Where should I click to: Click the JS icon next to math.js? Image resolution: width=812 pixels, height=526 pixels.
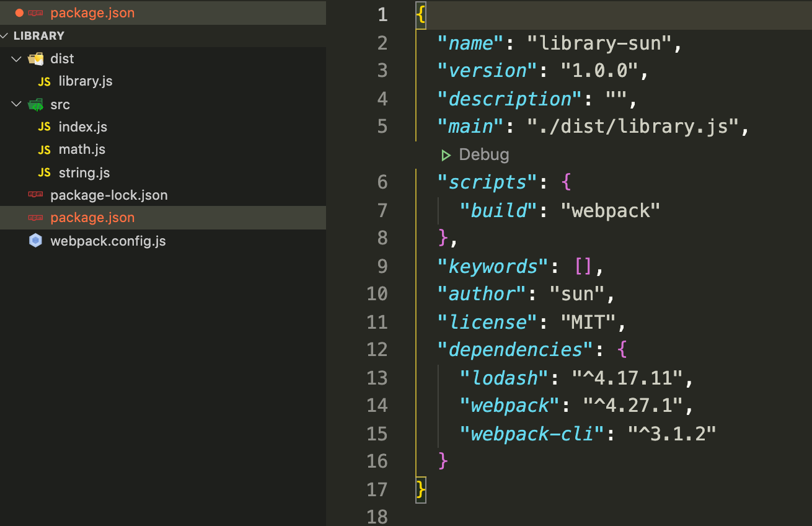[43, 149]
